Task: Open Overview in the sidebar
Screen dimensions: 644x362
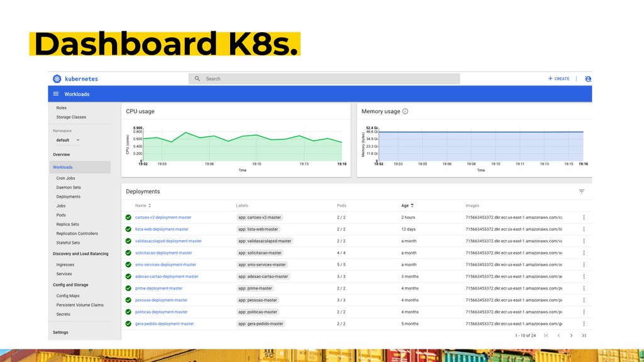Action: pos(61,155)
